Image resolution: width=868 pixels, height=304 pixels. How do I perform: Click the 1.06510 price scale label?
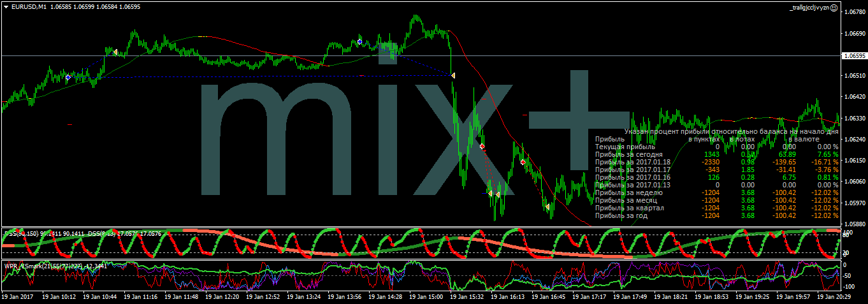[x=855, y=76]
